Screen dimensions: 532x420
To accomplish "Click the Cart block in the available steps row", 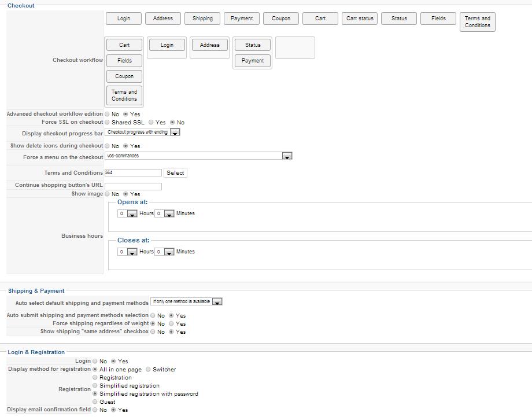I will pos(320,19).
